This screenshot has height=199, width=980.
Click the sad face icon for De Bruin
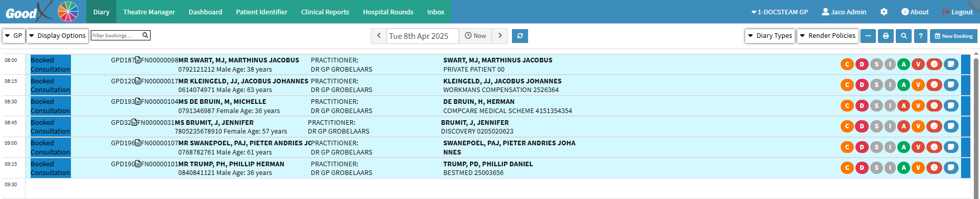[x=934, y=105]
